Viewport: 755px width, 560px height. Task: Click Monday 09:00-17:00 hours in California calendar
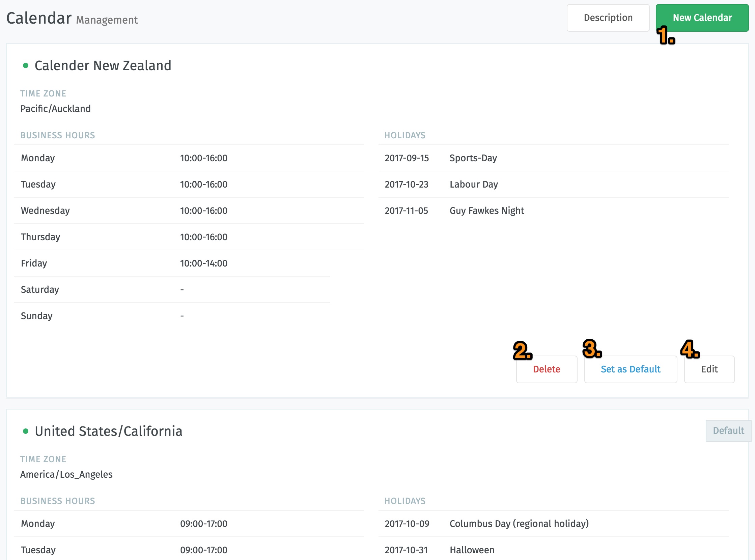click(x=203, y=524)
